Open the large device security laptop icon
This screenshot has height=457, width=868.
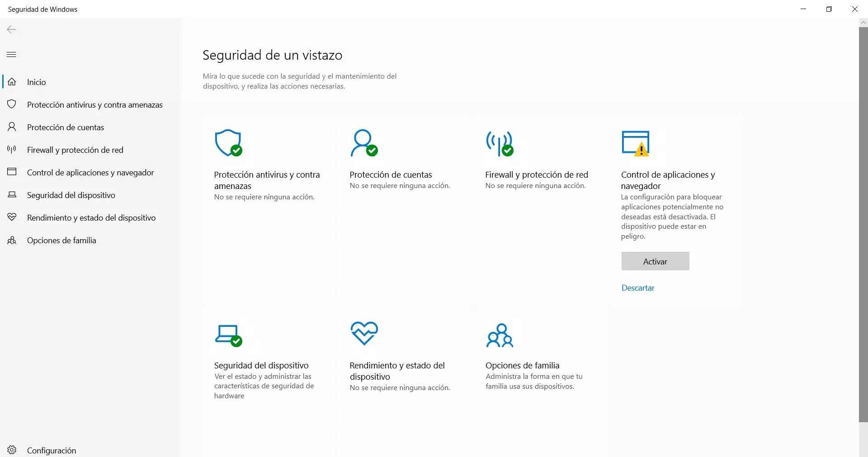pyautogui.click(x=228, y=335)
